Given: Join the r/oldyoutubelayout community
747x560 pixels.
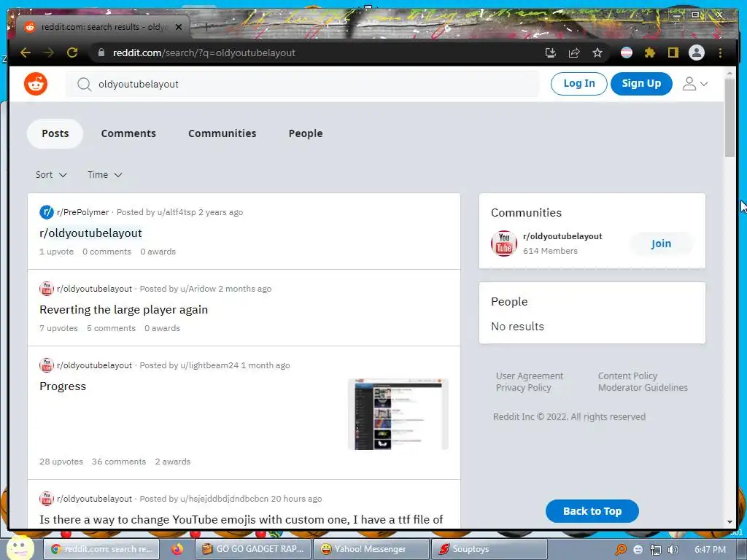Looking at the screenshot, I should pyautogui.click(x=661, y=244).
